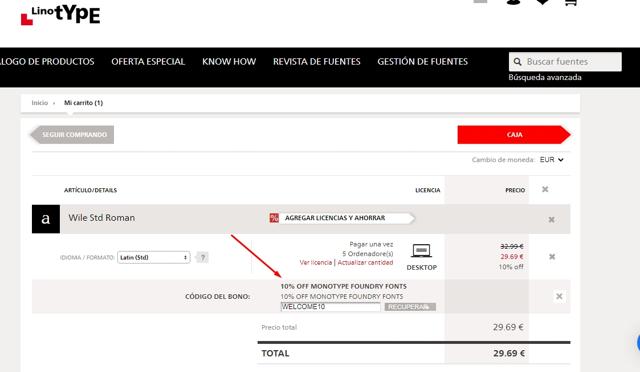The height and width of the screenshot is (372, 640).
Task: Click the Desktop license laptop icon
Action: (421, 250)
